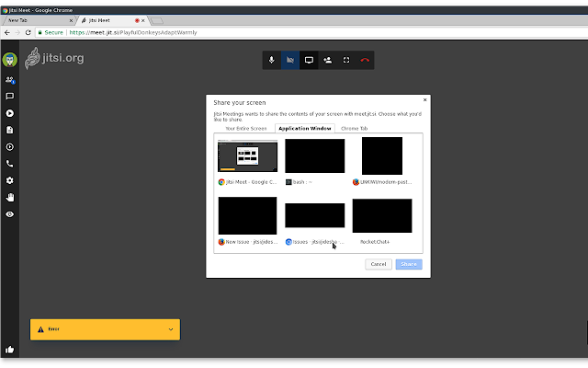Select the Issues Chromium window thumbnail

[314, 215]
